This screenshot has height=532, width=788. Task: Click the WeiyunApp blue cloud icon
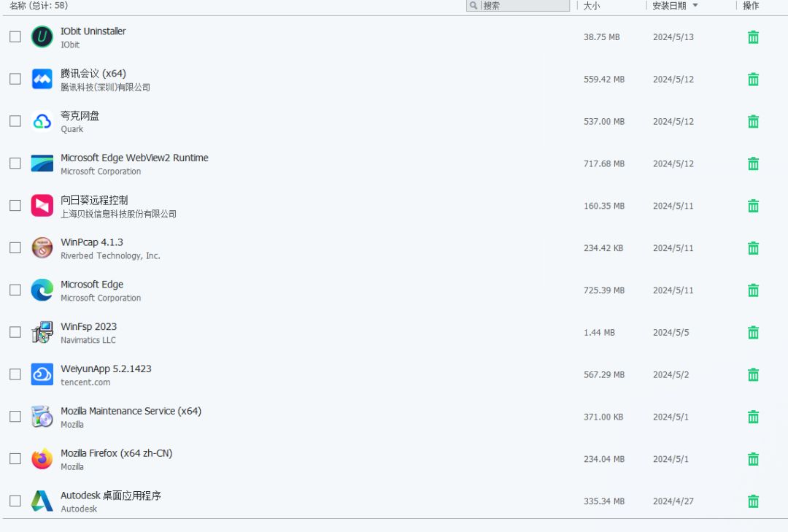pos(42,374)
